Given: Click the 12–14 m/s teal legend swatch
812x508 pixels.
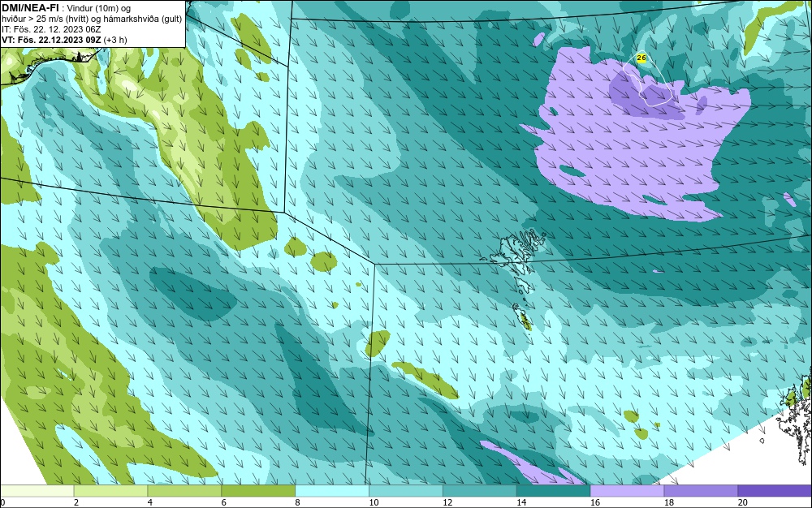Looking at the screenshot, I should coord(480,490).
